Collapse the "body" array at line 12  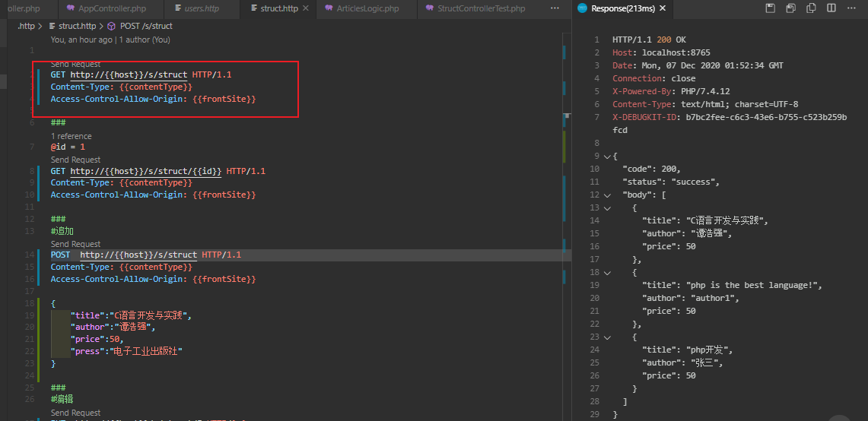pyautogui.click(x=606, y=195)
